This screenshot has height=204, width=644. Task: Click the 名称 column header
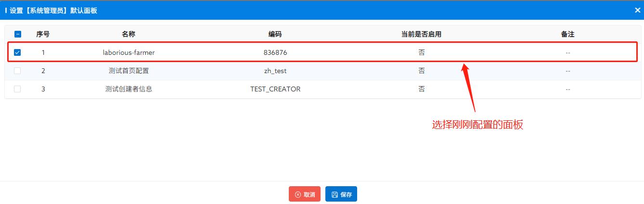pos(129,34)
